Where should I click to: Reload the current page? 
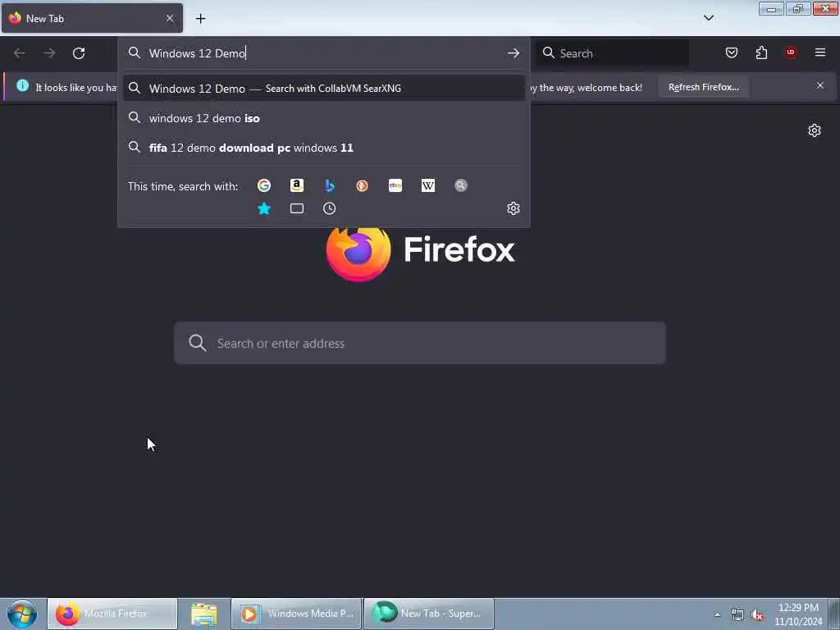click(79, 53)
